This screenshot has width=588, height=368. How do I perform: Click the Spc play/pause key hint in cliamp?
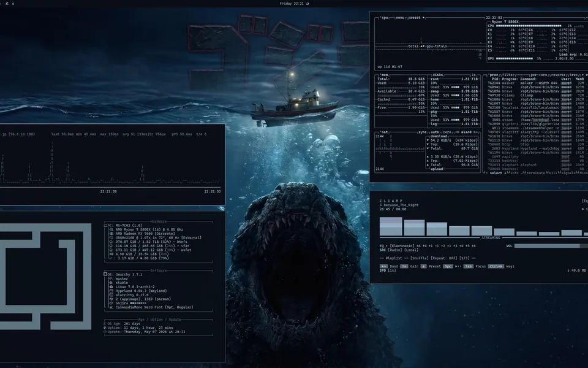pyautogui.click(x=448, y=266)
